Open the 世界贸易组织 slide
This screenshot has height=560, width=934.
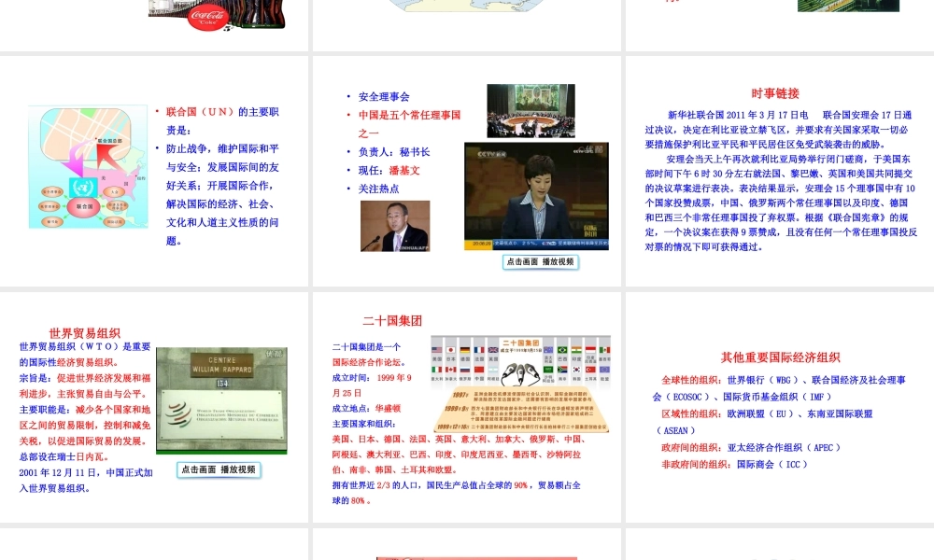tap(154, 407)
